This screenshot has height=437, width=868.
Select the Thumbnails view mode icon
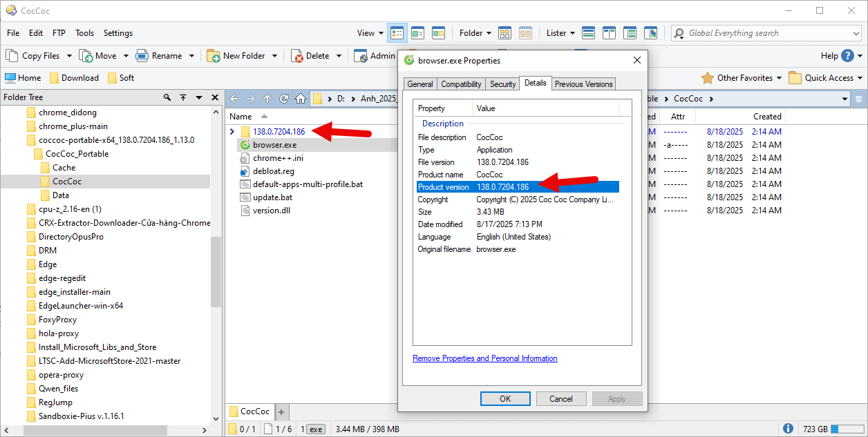pyautogui.click(x=438, y=32)
